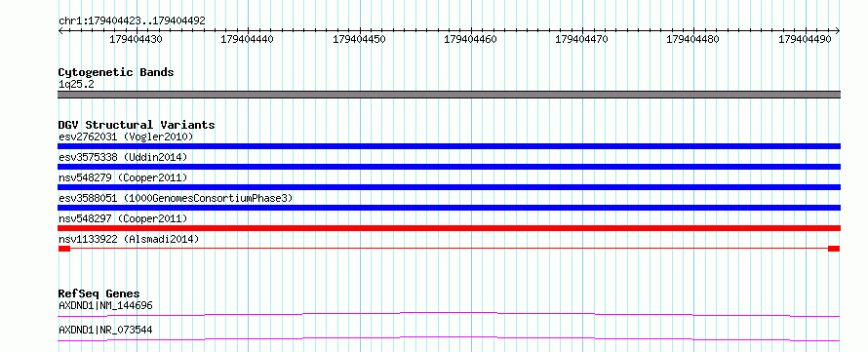
Task: Click the DGV Structural Variants track title
Action: pos(137,125)
